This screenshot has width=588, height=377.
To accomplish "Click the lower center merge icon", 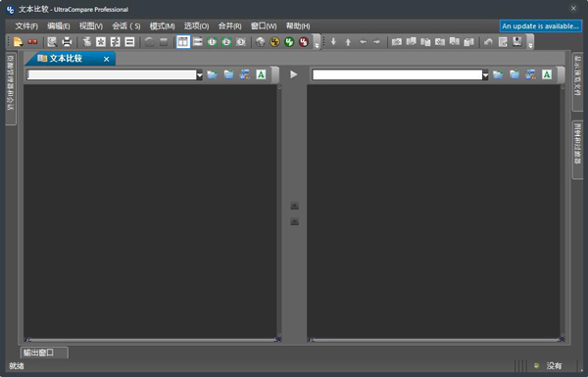I will [294, 222].
